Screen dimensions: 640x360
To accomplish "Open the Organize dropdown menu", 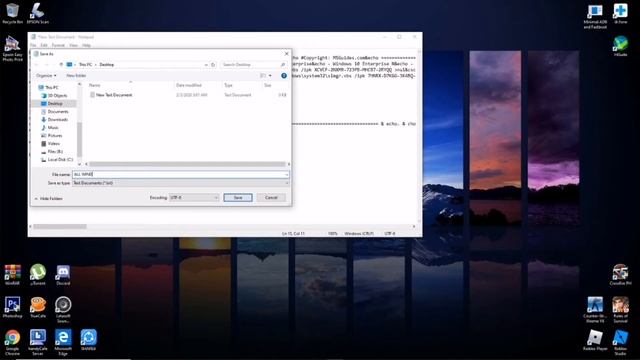I will click(46, 76).
